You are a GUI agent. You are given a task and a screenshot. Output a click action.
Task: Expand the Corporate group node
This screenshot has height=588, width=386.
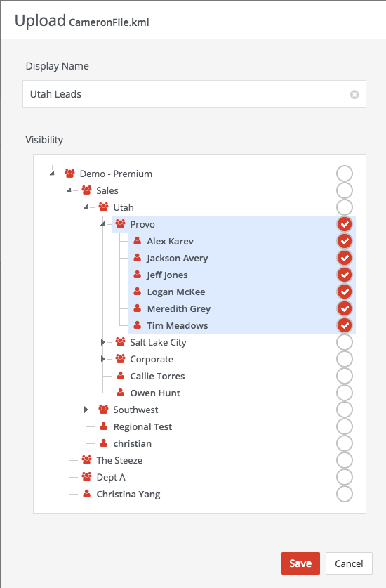coord(102,359)
